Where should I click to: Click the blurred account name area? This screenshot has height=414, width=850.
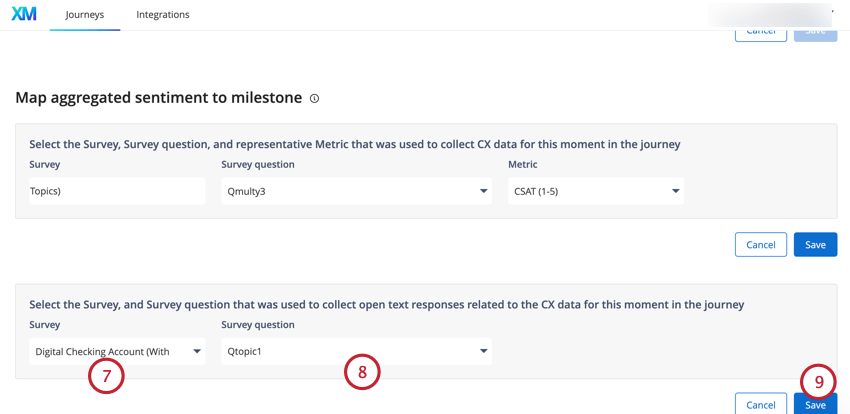[x=770, y=15]
